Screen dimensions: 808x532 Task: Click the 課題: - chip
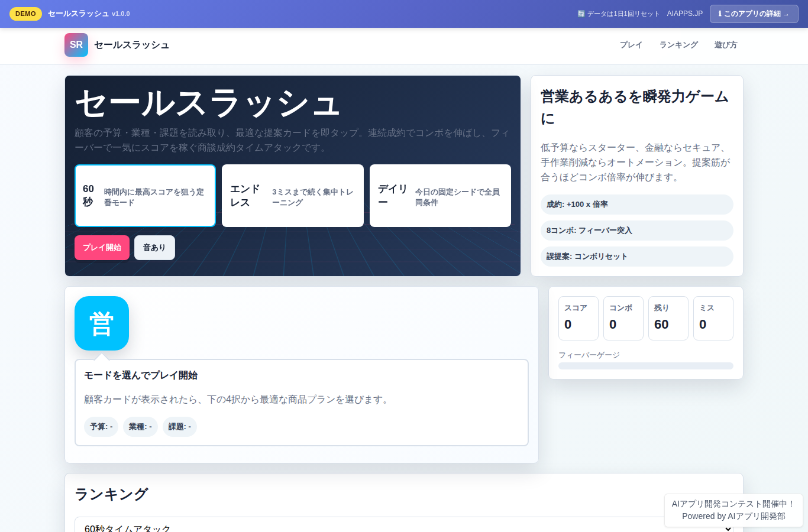pyautogui.click(x=180, y=427)
